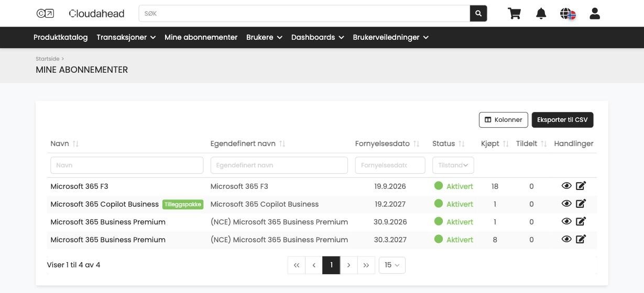
Task: Focus the Navn filter field
Action: 127,165
